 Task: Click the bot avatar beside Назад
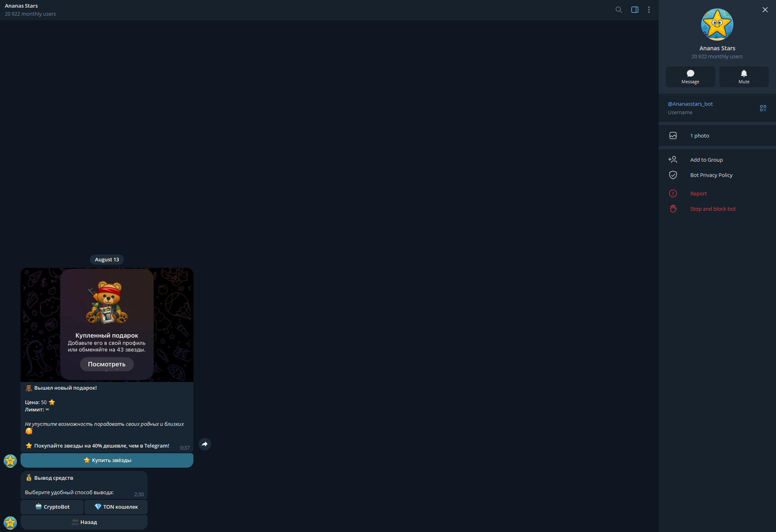pyautogui.click(x=10, y=523)
